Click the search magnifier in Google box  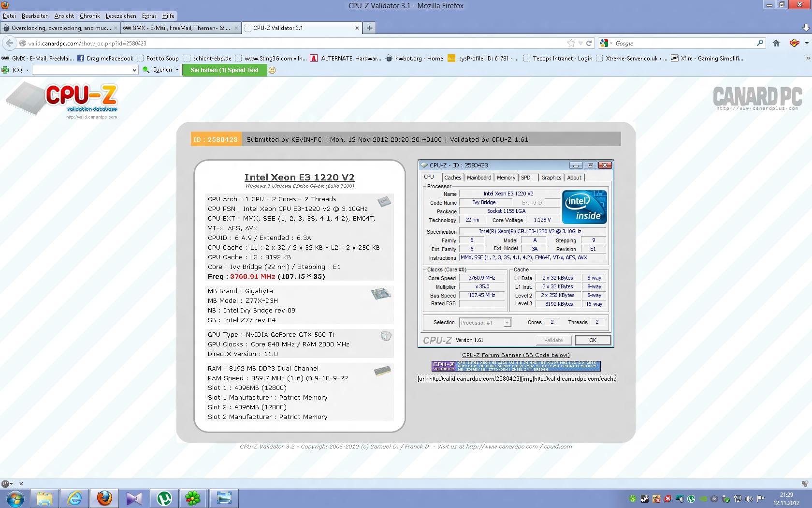coord(760,43)
